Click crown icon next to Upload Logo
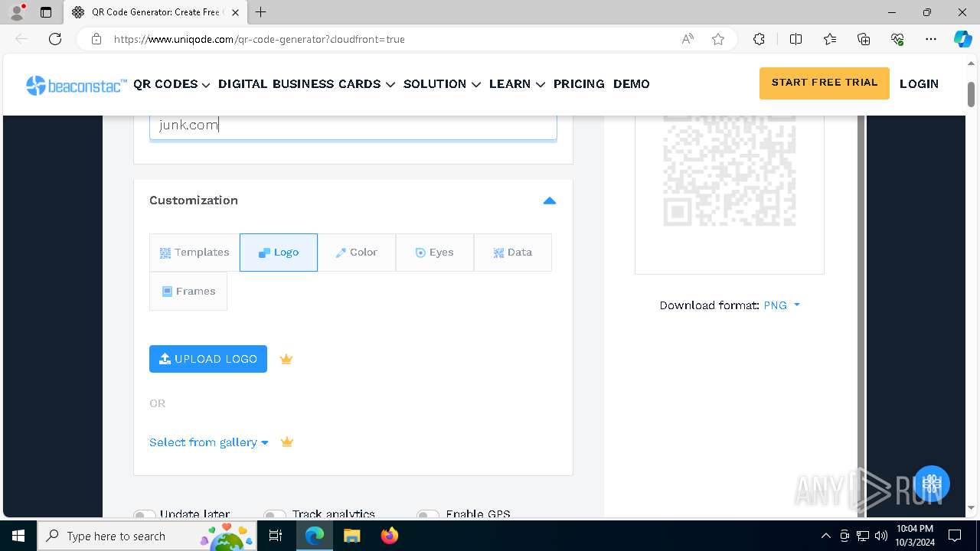This screenshot has height=551, width=980. (286, 359)
